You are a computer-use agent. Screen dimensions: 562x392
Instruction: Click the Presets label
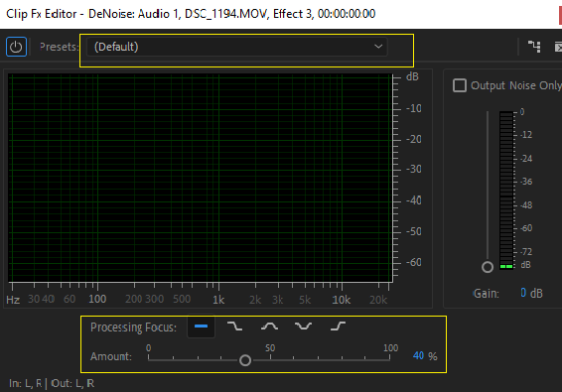[59, 47]
